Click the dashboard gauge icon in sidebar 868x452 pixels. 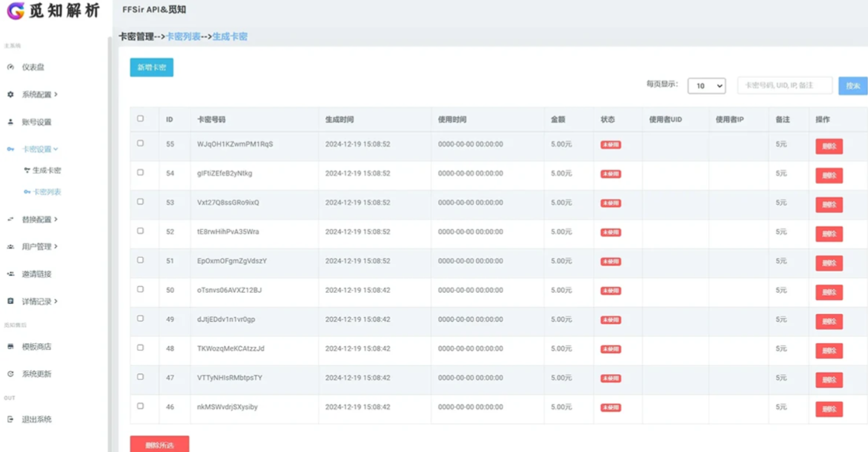pyautogui.click(x=10, y=67)
